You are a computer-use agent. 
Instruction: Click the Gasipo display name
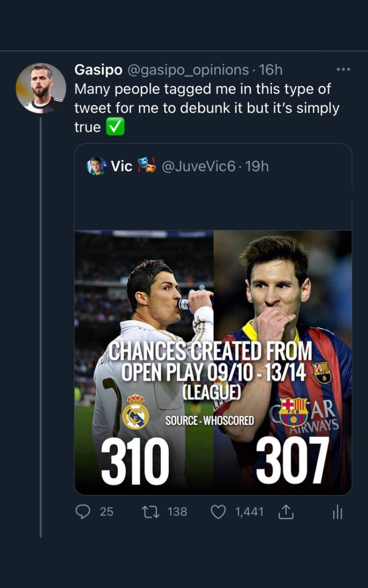(98, 70)
